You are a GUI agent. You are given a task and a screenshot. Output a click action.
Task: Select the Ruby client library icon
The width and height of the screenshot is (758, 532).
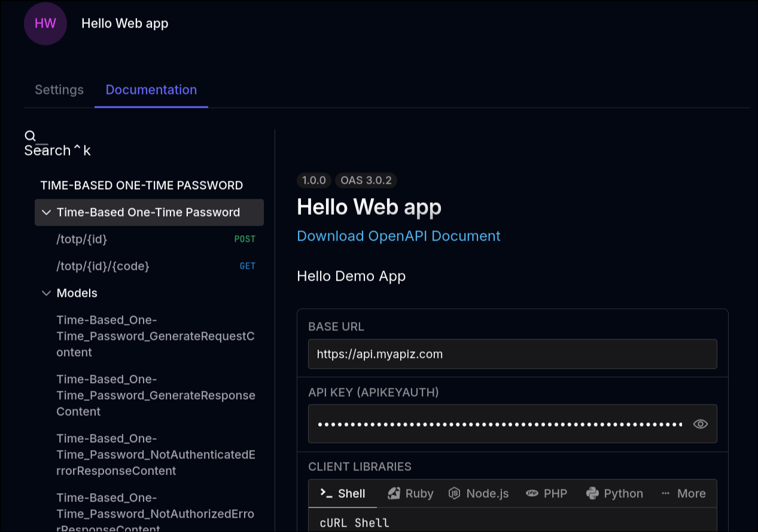click(x=394, y=493)
